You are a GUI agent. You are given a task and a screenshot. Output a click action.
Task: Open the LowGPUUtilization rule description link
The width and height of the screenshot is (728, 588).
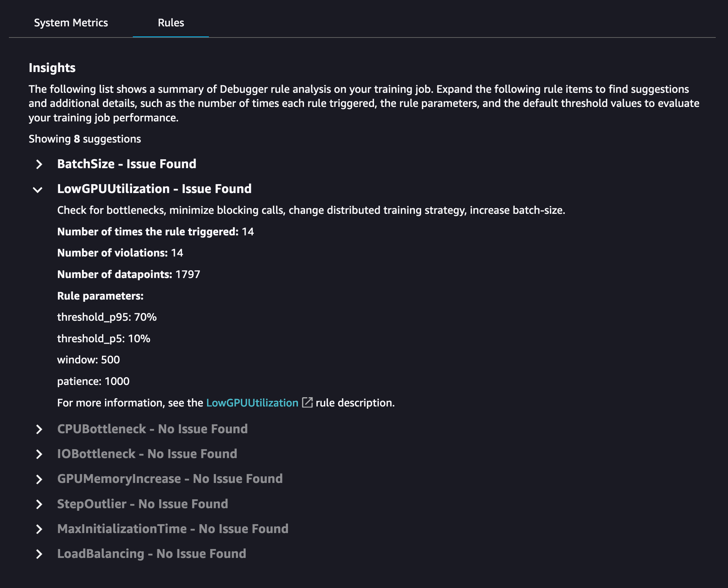[x=252, y=403]
